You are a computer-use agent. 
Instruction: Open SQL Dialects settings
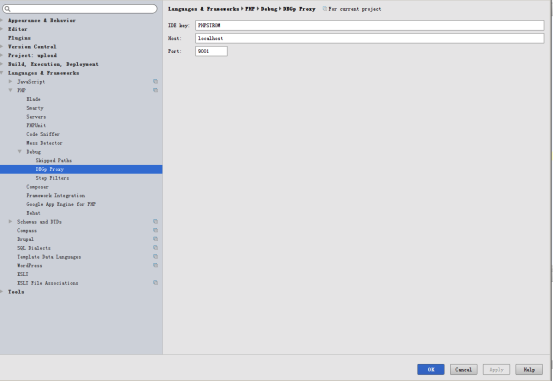[x=34, y=248]
